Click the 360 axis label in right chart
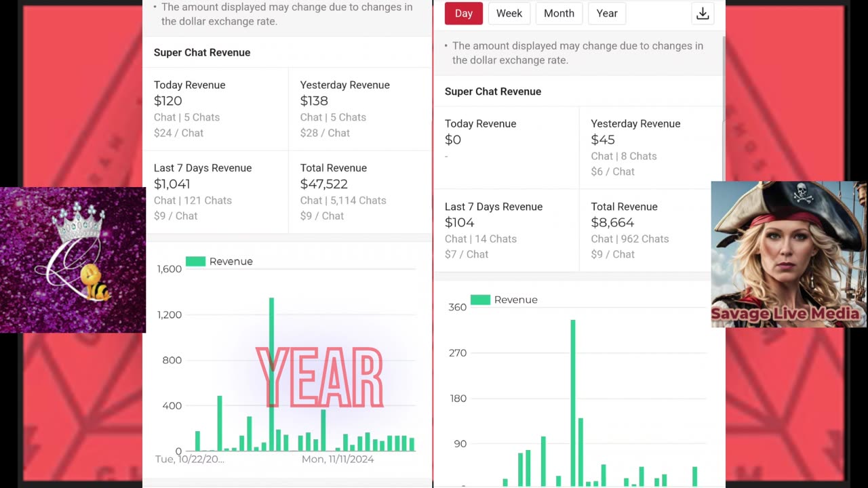 pos(458,308)
